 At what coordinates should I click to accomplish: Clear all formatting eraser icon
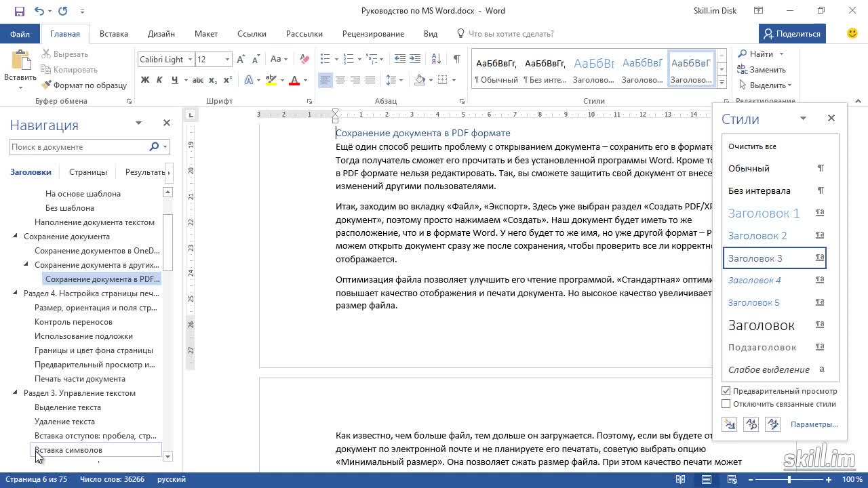pos(304,60)
